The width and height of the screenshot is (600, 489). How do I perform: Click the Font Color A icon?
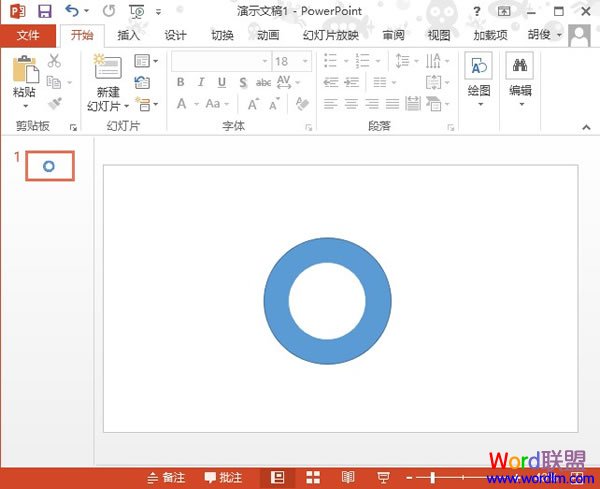click(181, 104)
